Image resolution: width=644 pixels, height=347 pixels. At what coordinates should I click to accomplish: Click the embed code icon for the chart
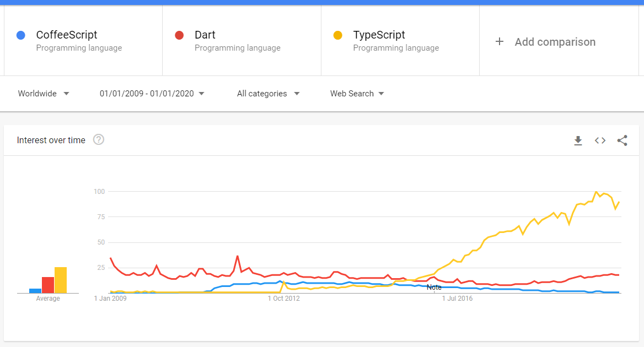[x=600, y=140]
